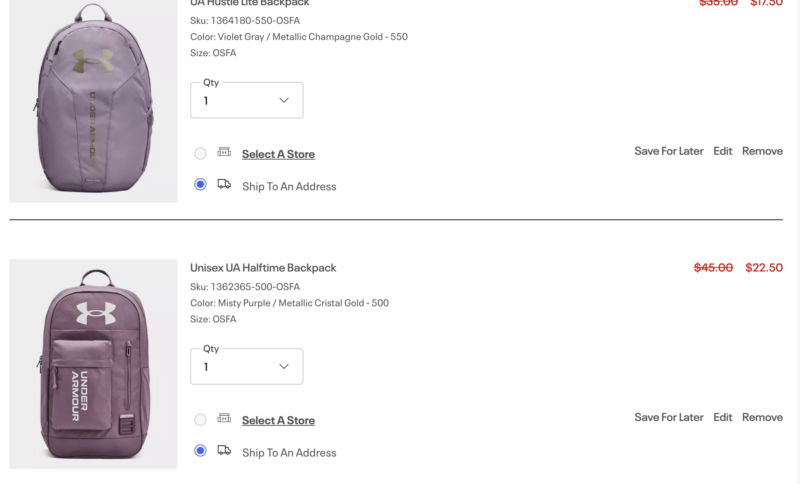Click store pickup icon for Halftime Backpack

(x=224, y=418)
